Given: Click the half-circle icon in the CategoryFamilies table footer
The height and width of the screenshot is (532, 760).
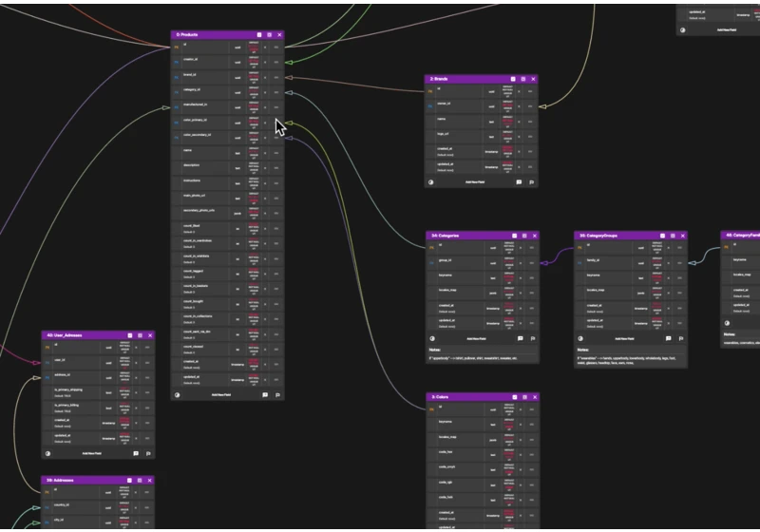Looking at the screenshot, I should pos(727,323).
